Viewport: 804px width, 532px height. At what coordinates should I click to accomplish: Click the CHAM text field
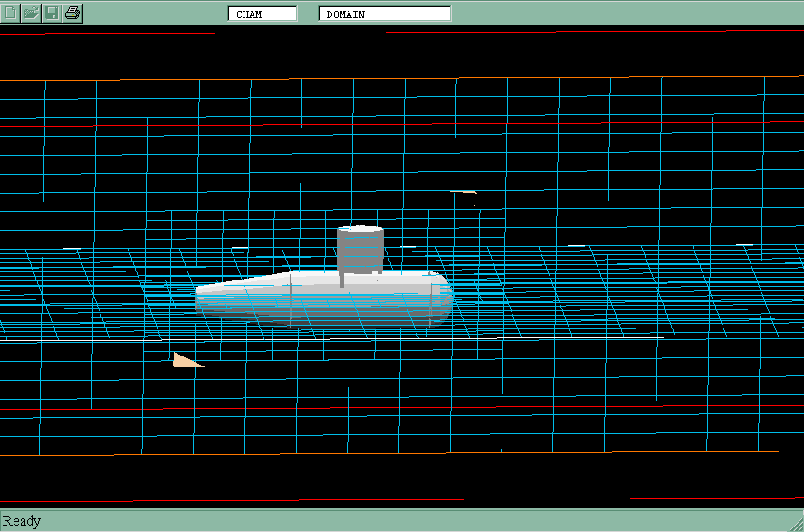[x=262, y=14]
